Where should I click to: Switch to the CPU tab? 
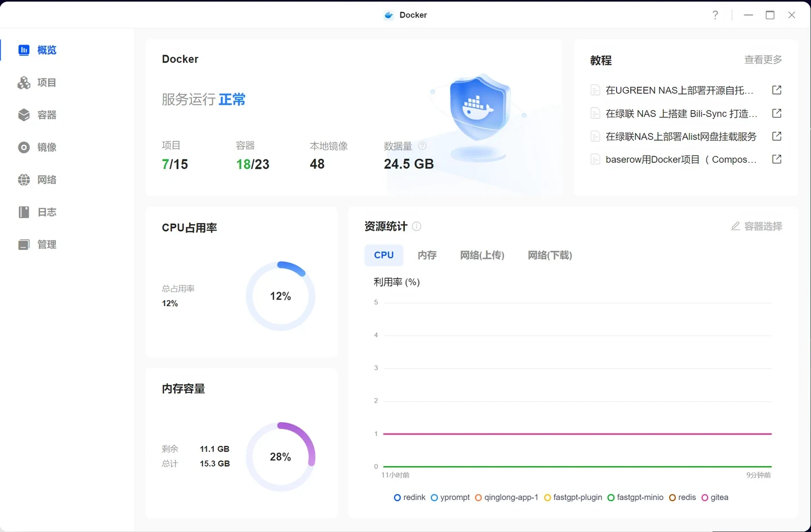point(384,255)
